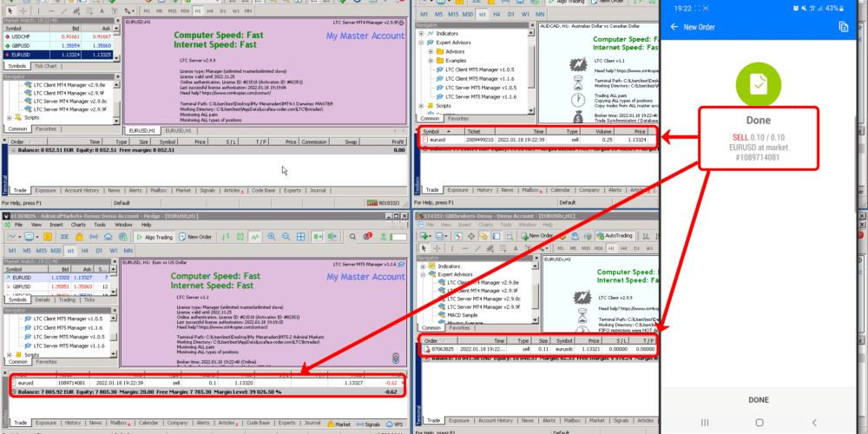Viewport: 868px width, 434px height.
Task: Open Calendar tab in AdmiralMarkets terminal
Action: coord(148,423)
